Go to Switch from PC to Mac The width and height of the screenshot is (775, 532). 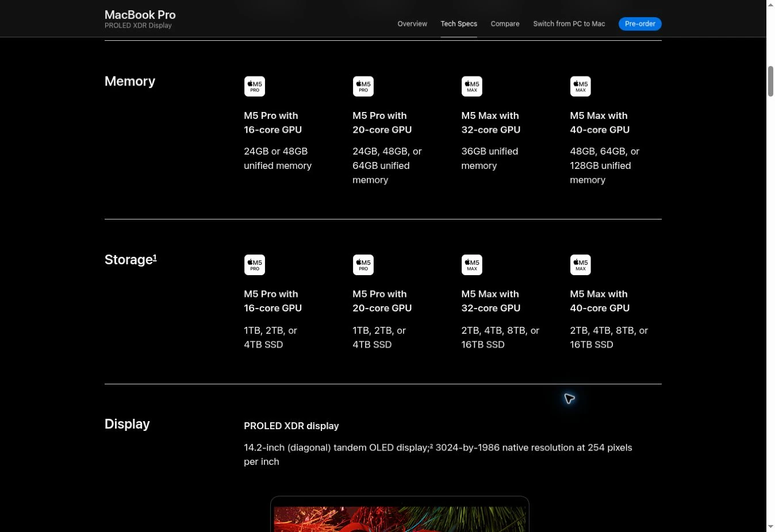point(569,24)
